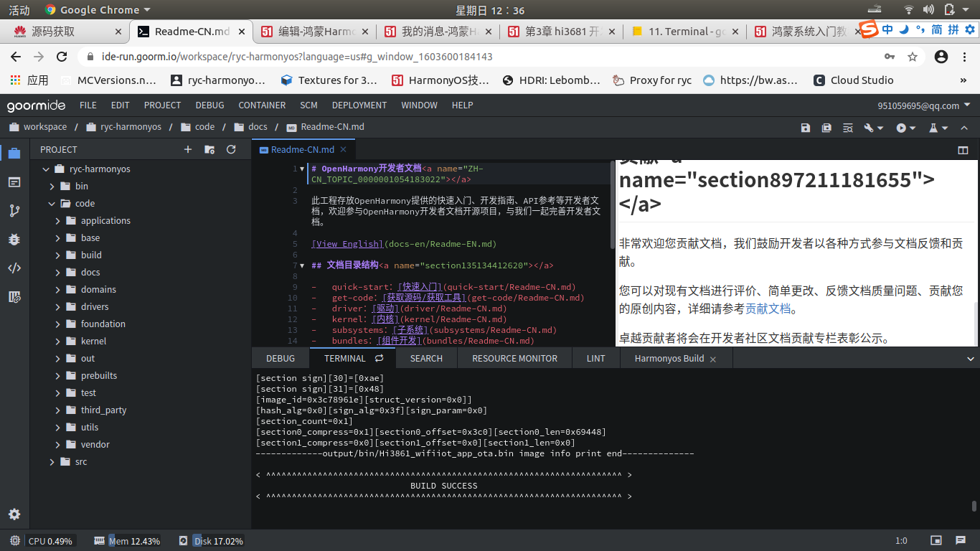
Task: Switch to the RESOURCE MONITOR tab
Action: click(x=514, y=358)
